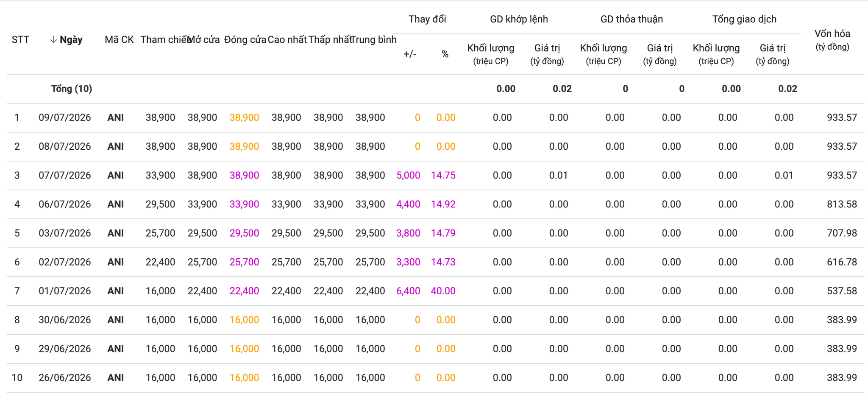Screen dimensions: 868x394
Task: Open ANI ticker link for 07/07/2026
Action: click(x=116, y=175)
